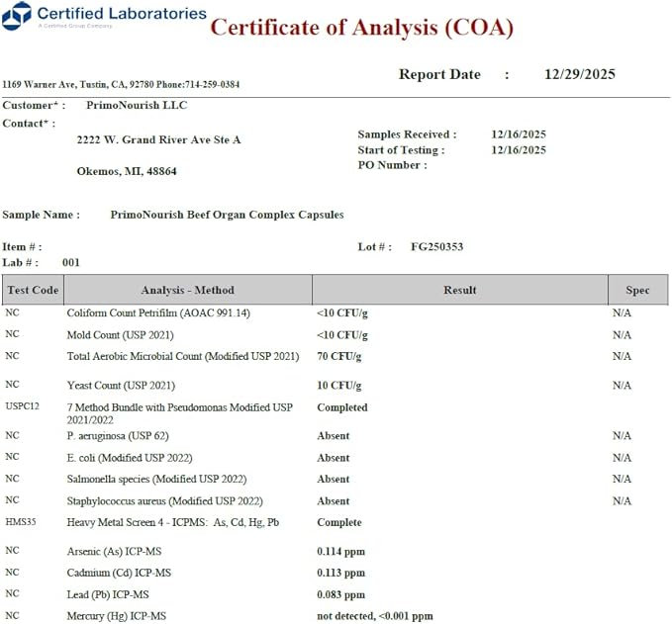This screenshot has width=672, height=624.
Task: Click the P. aeruginosa (USP 62) method
Action: 118,436
